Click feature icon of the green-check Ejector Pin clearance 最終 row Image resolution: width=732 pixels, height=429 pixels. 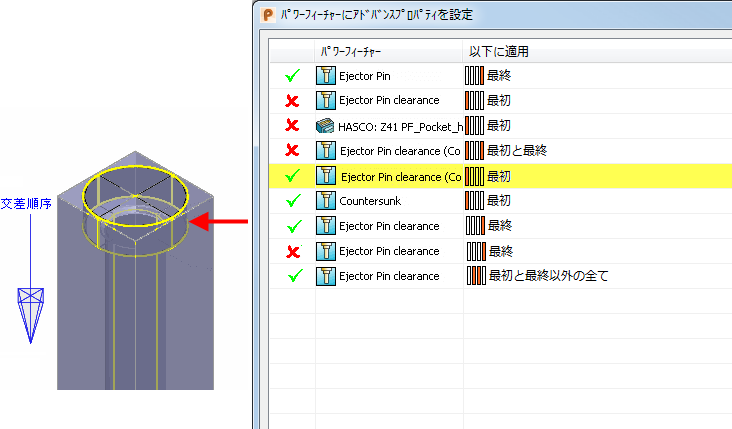click(x=326, y=226)
